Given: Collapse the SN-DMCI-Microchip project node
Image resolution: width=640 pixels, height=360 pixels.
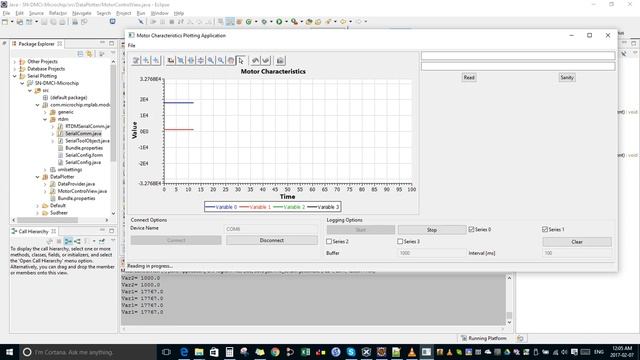Looking at the screenshot, I should 22,83.
